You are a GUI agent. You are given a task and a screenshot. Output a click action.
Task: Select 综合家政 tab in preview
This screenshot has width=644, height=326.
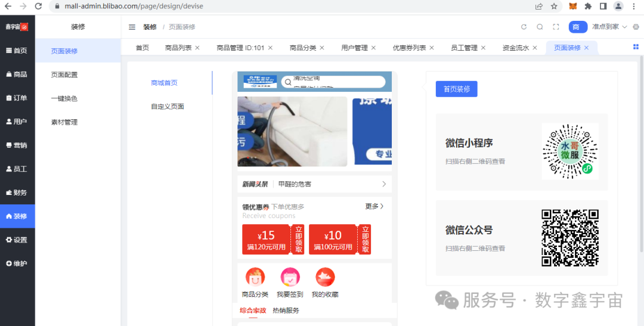tap(253, 311)
